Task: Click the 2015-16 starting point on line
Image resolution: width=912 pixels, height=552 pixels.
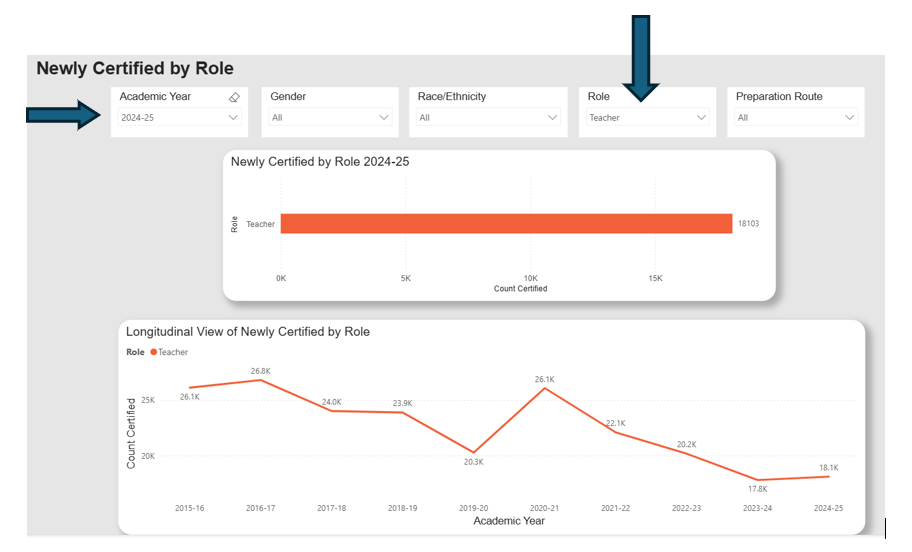Action: coord(190,388)
